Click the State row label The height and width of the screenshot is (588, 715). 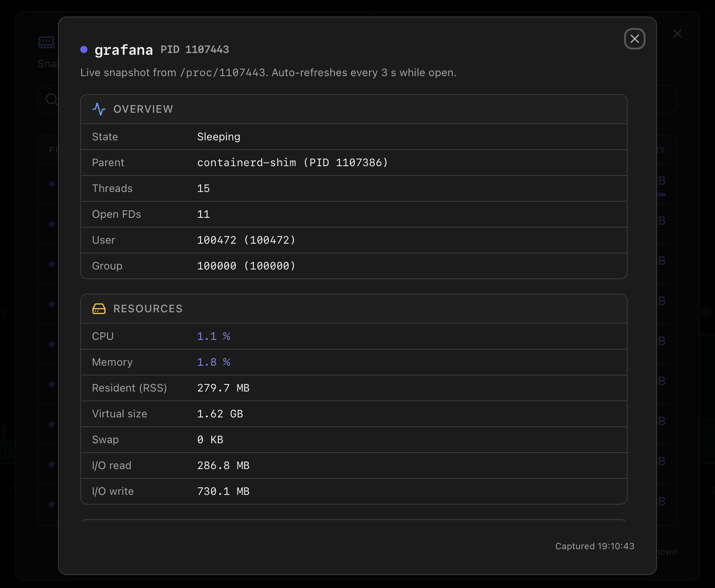(x=105, y=137)
